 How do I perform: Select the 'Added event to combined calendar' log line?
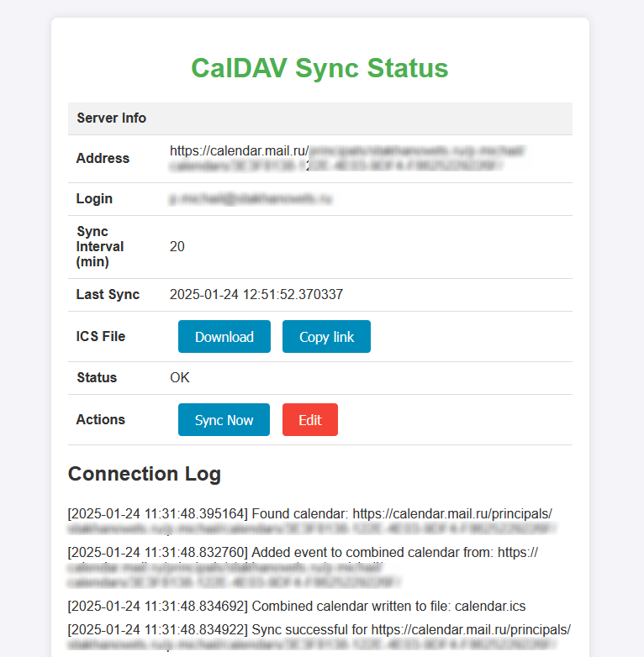[303, 553]
